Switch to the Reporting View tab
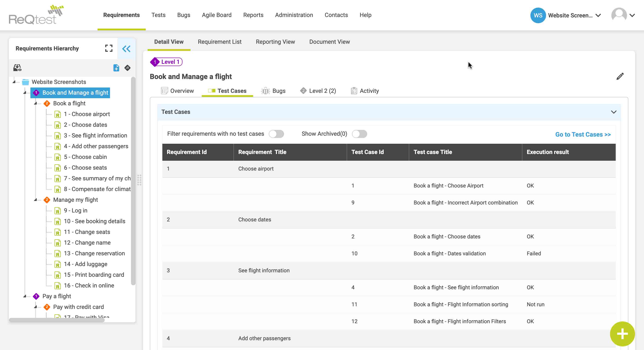The height and width of the screenshot is (350, 644). point(275,42)
